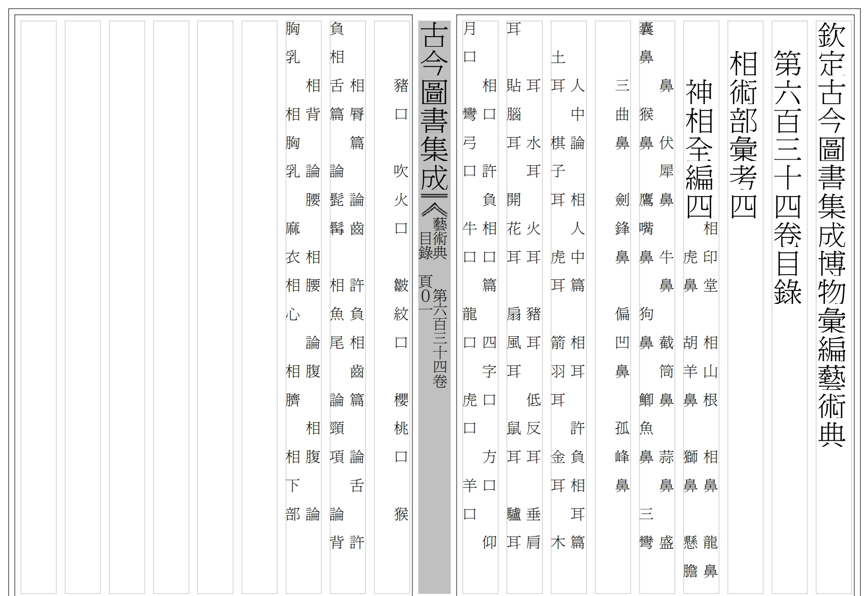868x596 pixels.
Task: Click the 櫻桃口 entry
Action: pyautogui.click(x=401, y=428)
